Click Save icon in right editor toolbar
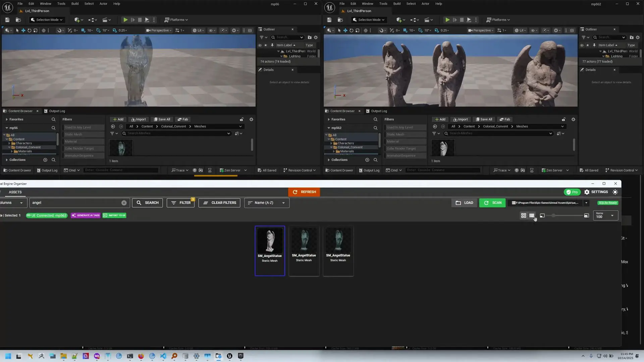This screenshot has height=362, width=644. click(x=329, y=20)
